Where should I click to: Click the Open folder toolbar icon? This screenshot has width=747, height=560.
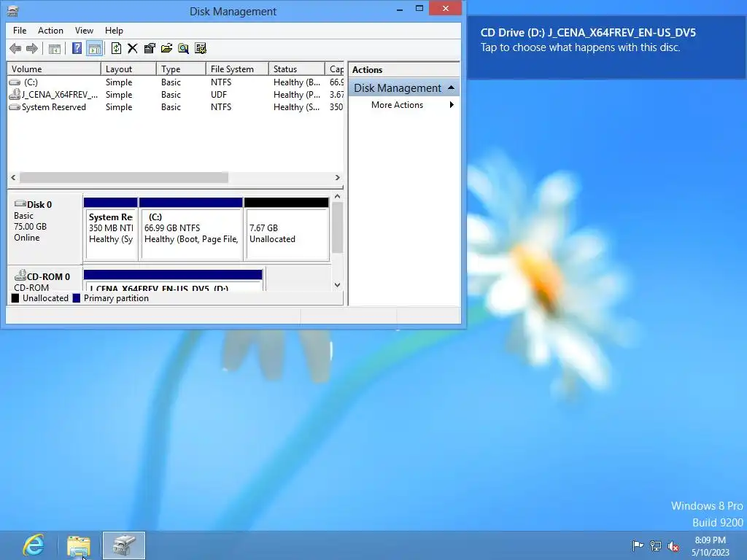(166, 48)
